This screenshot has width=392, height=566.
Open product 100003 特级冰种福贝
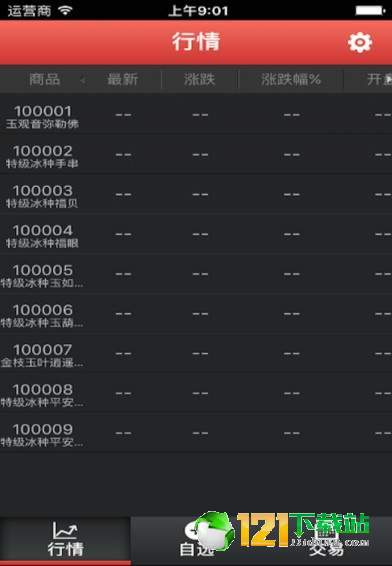196,195
